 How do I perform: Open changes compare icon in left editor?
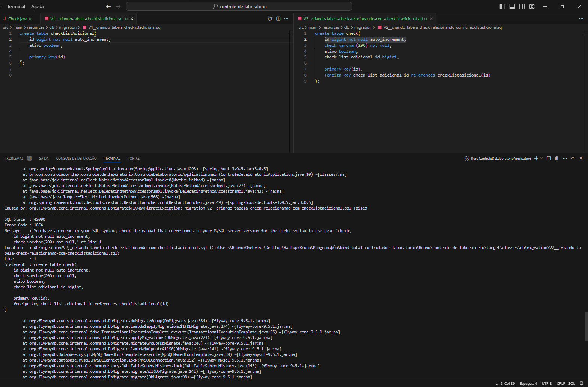click(270, 18)
